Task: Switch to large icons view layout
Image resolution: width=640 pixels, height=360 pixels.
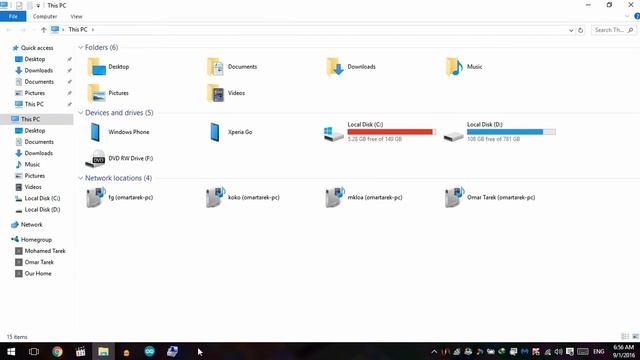Action: pos(635,336)
